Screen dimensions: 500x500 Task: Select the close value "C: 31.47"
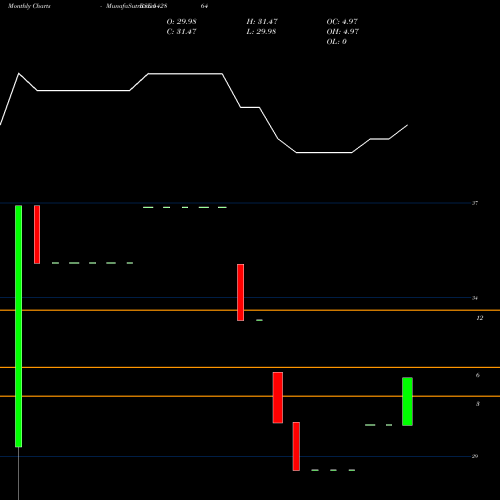(182, 32)
